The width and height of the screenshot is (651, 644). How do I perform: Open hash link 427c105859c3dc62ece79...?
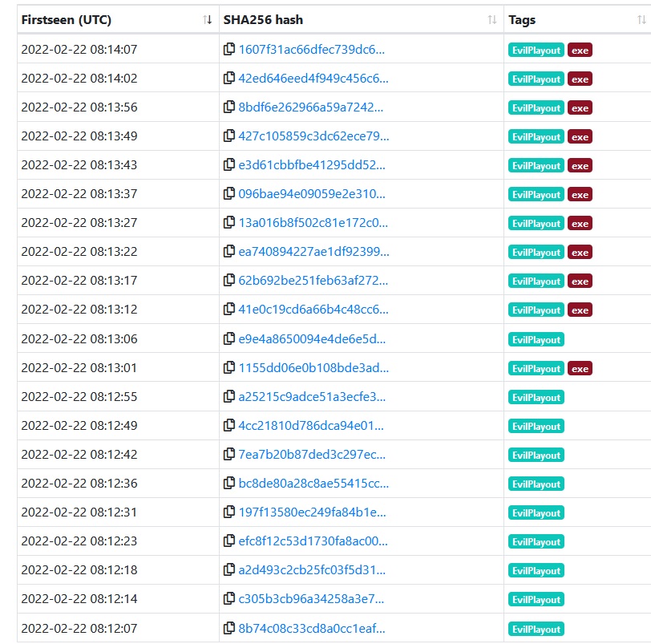point(313,136)
